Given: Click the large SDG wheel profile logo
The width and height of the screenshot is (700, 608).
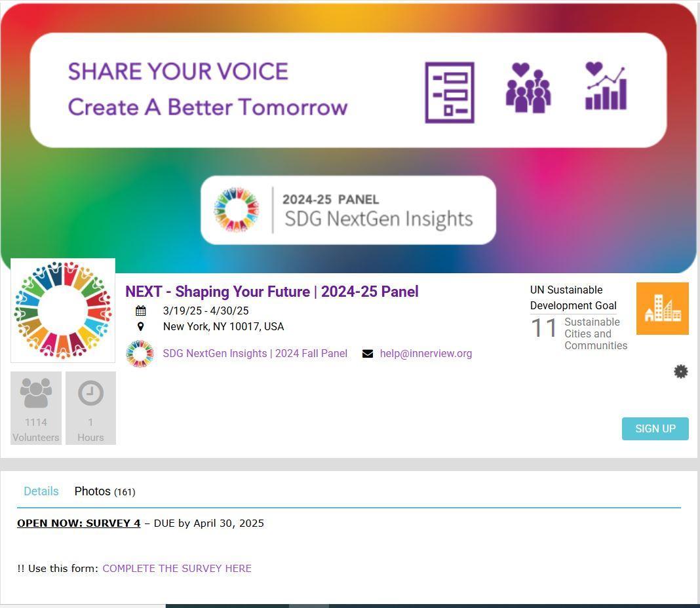Looking at the screenshot, I should coord(63,311).
